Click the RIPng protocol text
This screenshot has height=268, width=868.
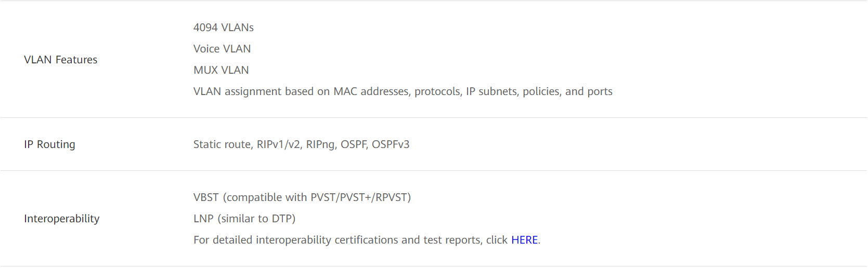321,144
